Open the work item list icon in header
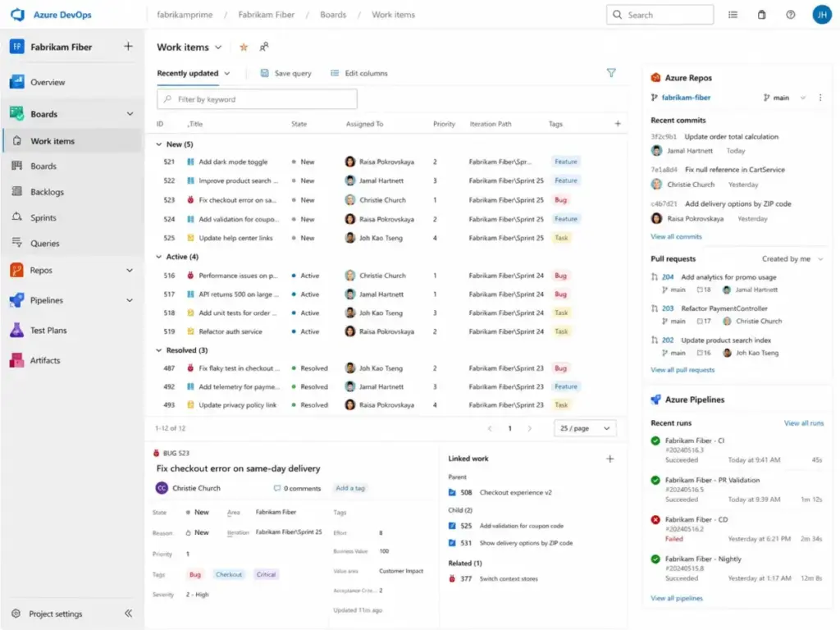 [x=733, y=15]
